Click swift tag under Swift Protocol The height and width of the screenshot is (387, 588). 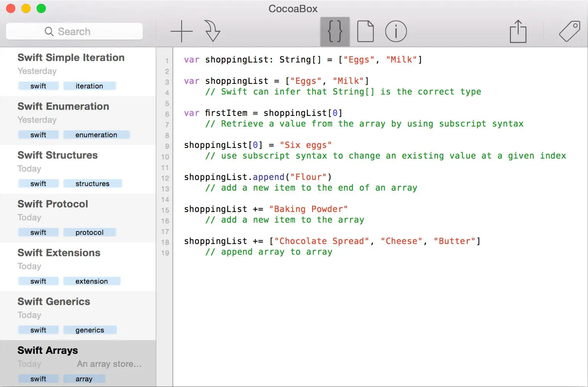coord(38,233)
